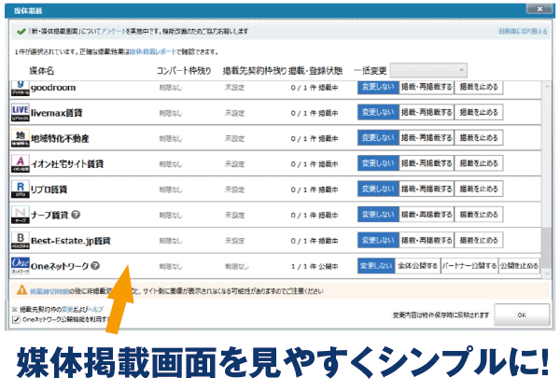Click the Best-Estate.jp賃貸 media name
The height and width of the screenshot is (392, 560).
[70, 241]
